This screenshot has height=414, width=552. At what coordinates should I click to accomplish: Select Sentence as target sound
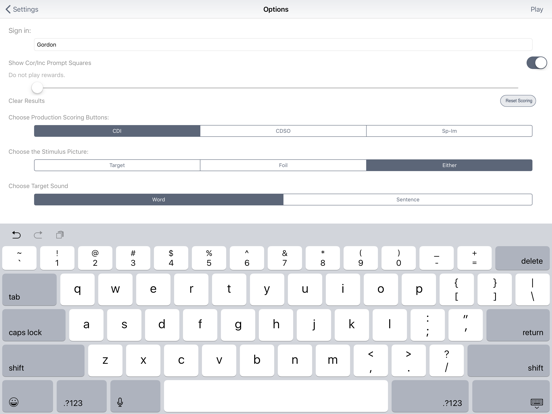[x=408, y=200]
